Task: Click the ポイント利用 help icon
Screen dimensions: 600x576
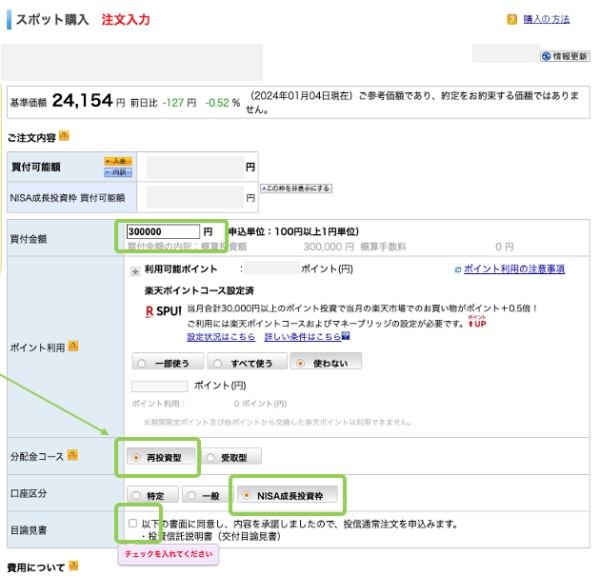Action: tap(73, 347)
